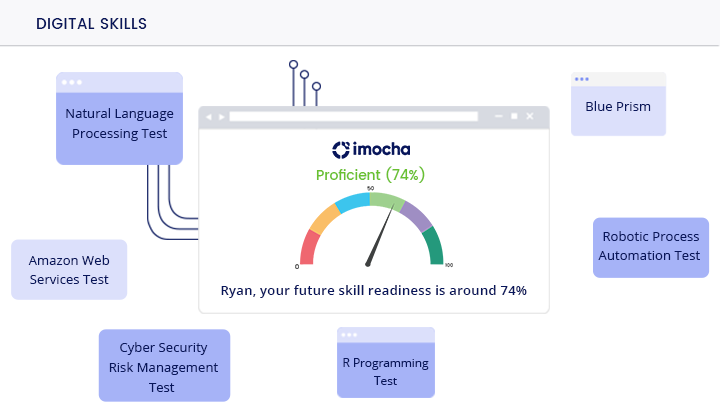Click the red segment of the gauge

tap(309, 248)
